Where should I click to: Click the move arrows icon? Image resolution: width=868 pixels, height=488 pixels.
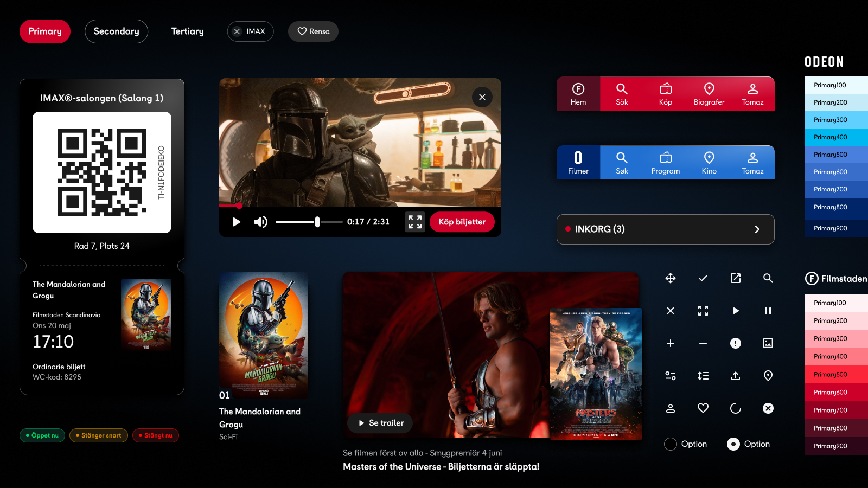click(671, 278)
